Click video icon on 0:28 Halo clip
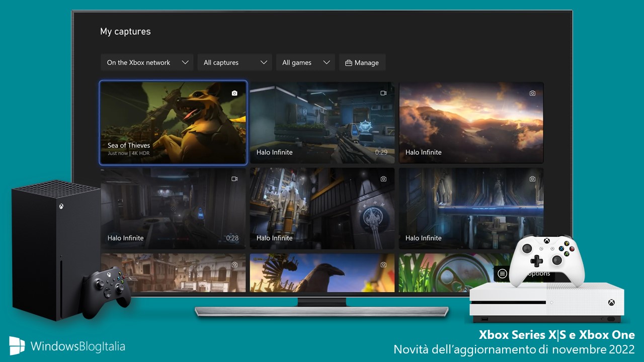Screen dimensions: 644x362 [234, 179]
